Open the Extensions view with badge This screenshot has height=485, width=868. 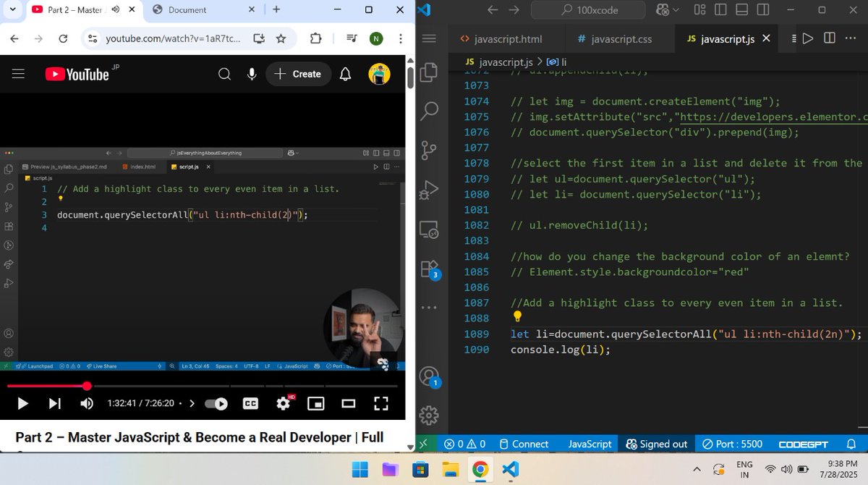[x=430, y=269]
